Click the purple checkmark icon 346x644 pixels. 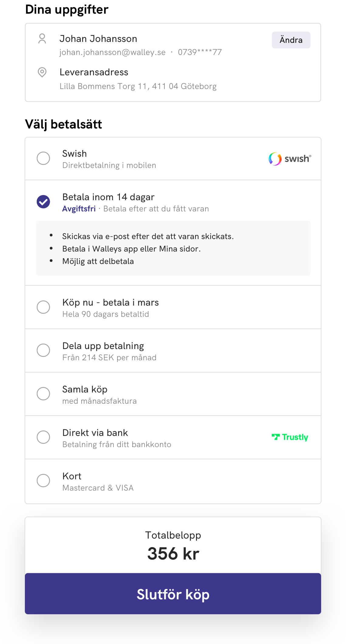(43, 202)
